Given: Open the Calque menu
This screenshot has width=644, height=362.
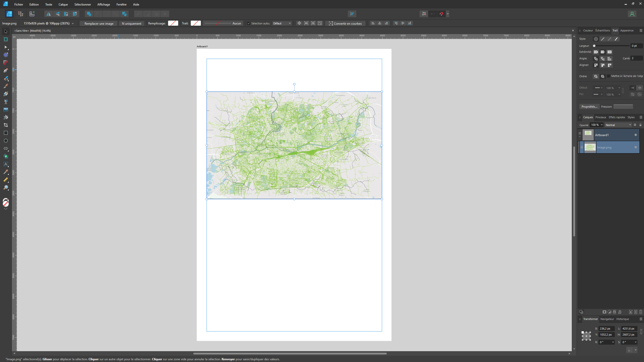Looking at the screenshot, I should pos(63,5).
